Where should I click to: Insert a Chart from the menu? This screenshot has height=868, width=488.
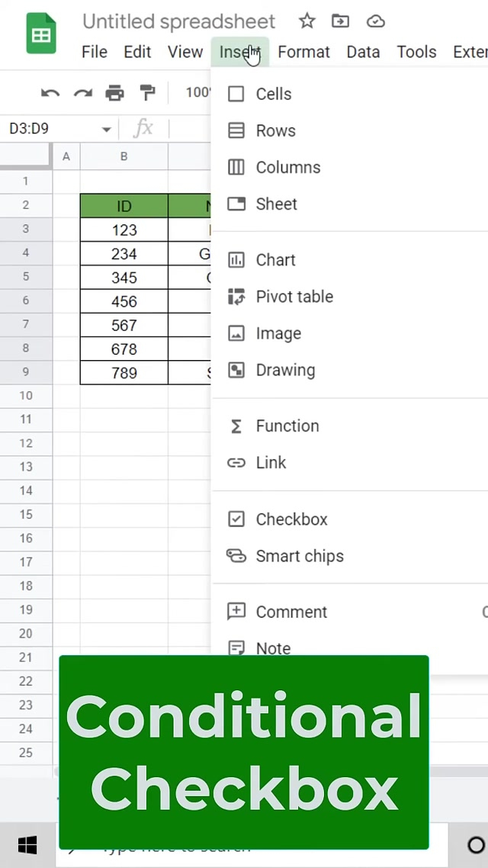(x=274, y=260)
